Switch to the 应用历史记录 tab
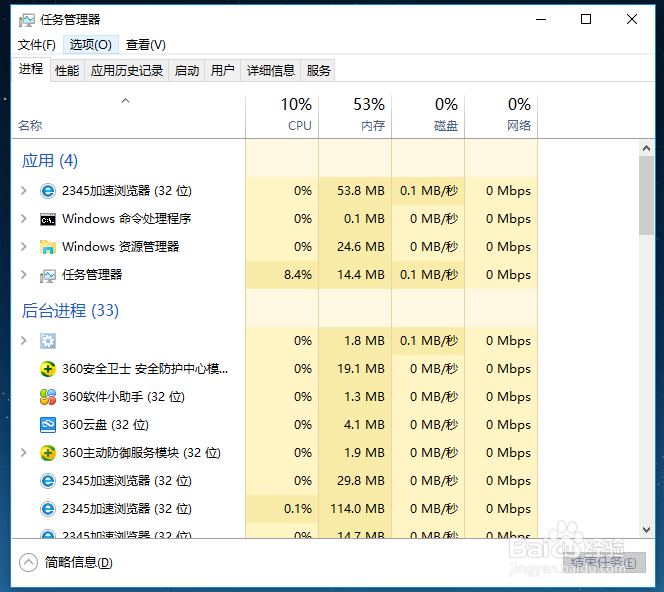Viewport: 664px width, 592px height. coord(127,70)
